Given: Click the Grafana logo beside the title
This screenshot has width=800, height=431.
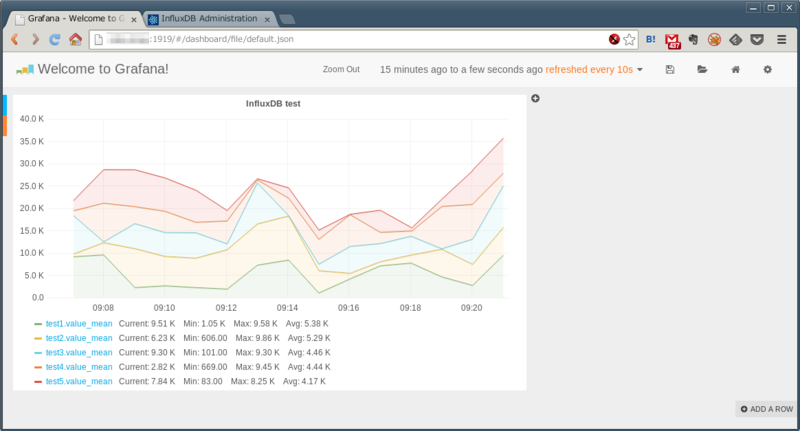Looking at the screenshot, I should [25, 70].
